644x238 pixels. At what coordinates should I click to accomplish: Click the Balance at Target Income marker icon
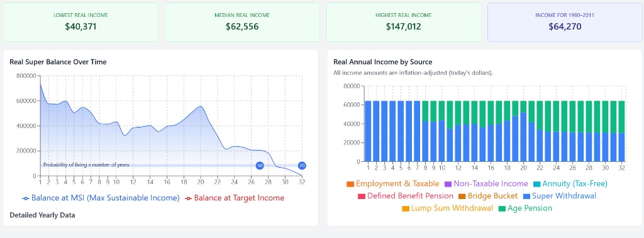(x=189, y=198)
